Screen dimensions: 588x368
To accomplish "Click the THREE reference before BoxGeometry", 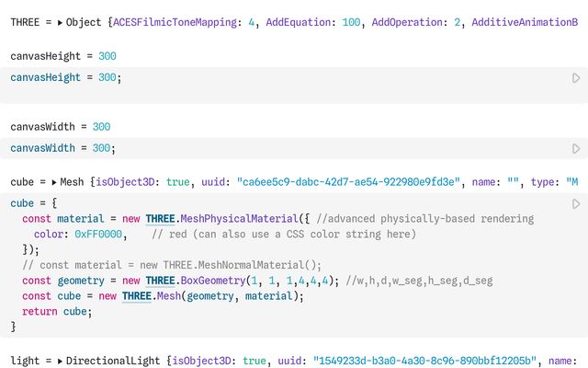I will (160, 281).
